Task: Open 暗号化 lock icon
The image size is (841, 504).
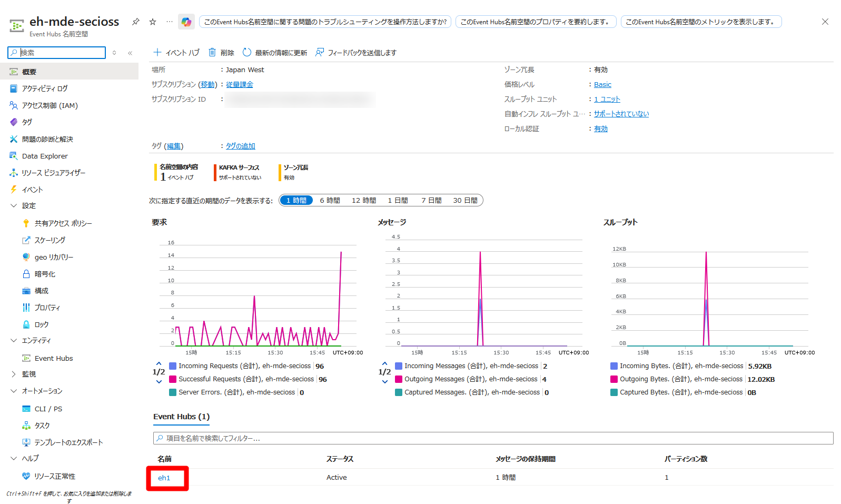Action: pyautogui.click(x=26, y=274)
